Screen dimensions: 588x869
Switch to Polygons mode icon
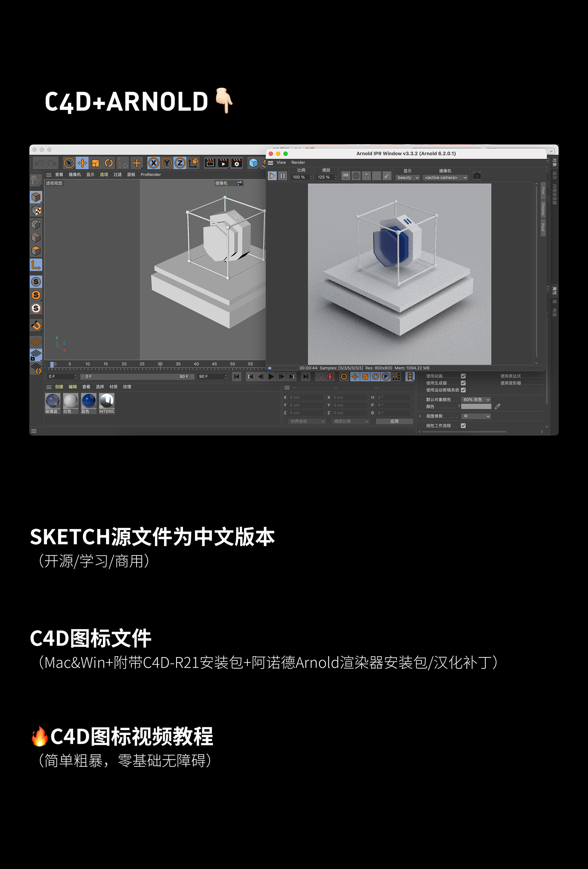[x=36, y=250]
